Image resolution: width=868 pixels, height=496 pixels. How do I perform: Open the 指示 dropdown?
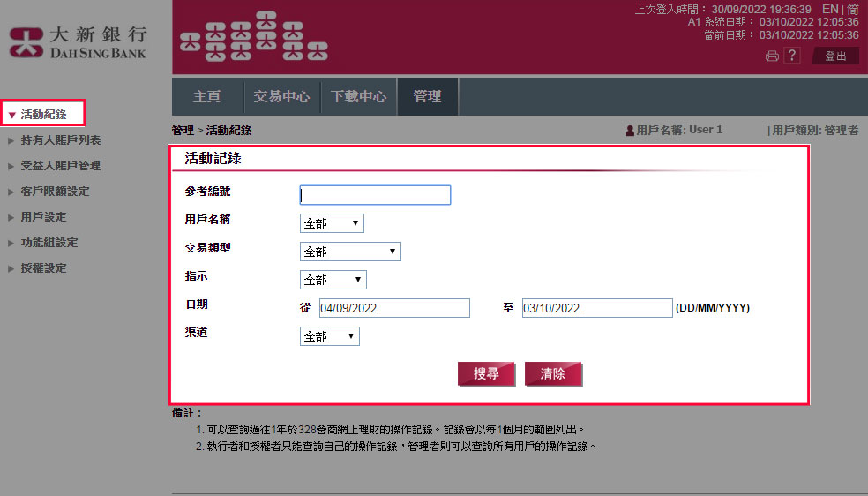333,280
